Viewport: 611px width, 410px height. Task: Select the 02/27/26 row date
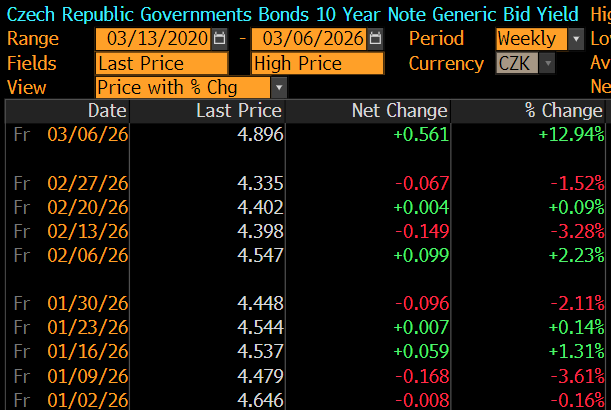[88, 183]
